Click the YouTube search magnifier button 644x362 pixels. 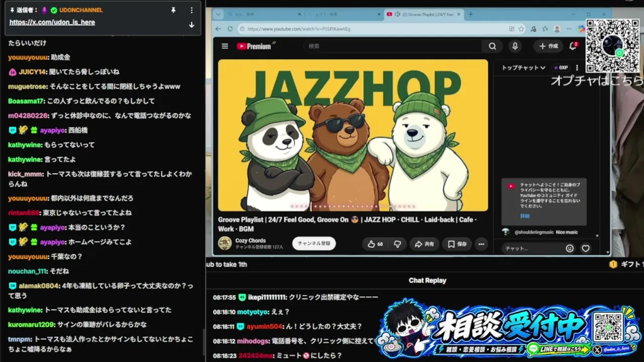pos(492,46)
